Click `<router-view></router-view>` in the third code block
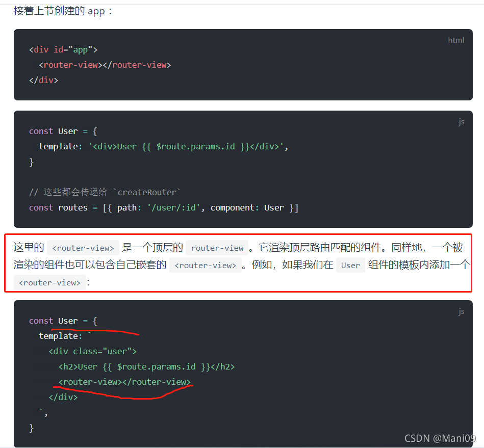The image size is (484, 448). [125, 382]
